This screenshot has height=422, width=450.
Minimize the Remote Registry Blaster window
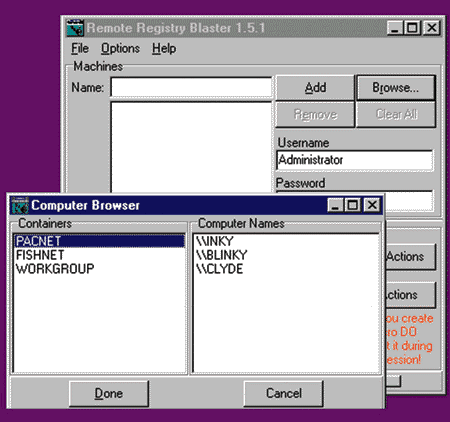(x=395, y=28)
